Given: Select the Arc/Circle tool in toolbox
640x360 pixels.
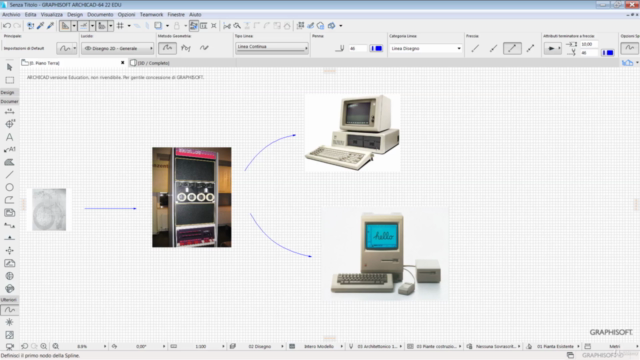Looking at the screenshot, I should 9,187.
